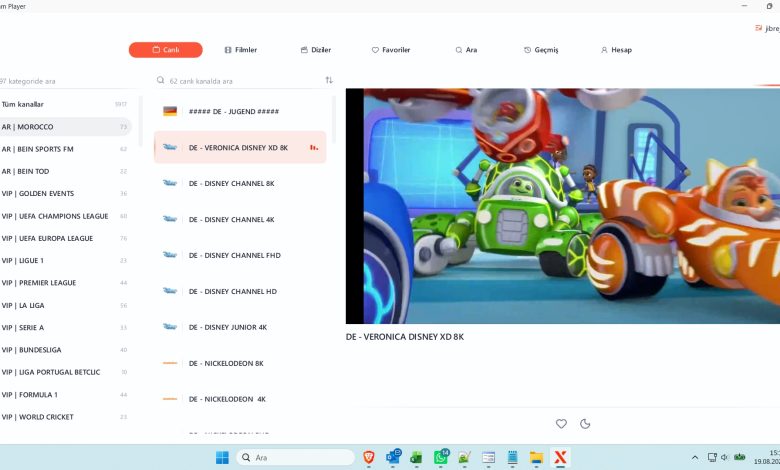Viewport: 780px width, 470px height.
Task: Click the magnifier icon in channel search
Action: pyautogui.click(x=160, y=80)
